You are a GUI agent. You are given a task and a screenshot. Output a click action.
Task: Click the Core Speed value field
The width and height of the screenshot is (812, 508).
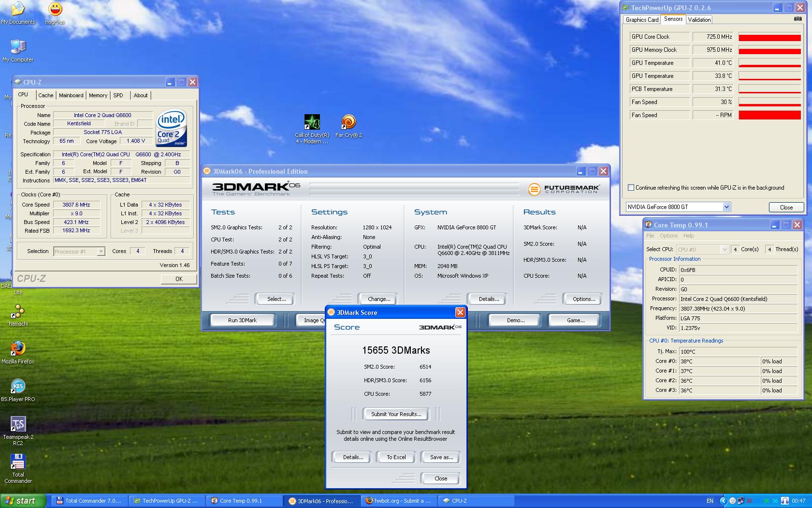coord(76,205)
